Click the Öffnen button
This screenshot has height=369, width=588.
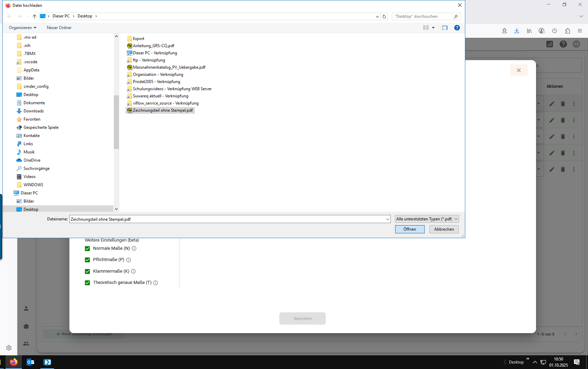pyautogui.click(x=410, y=229)
